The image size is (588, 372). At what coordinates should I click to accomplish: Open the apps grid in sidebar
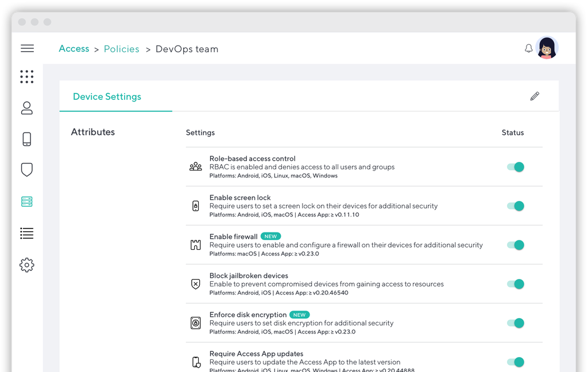pos(27,77)
